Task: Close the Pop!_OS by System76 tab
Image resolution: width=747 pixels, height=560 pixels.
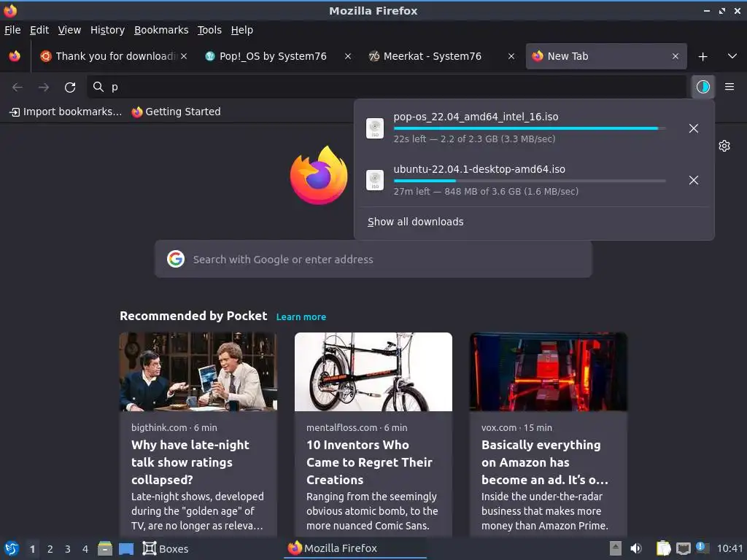Action: click(348, 56)
